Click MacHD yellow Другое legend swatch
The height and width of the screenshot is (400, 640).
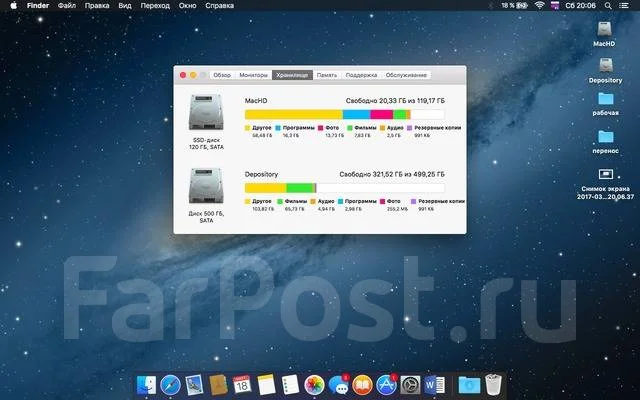point(247,128)
